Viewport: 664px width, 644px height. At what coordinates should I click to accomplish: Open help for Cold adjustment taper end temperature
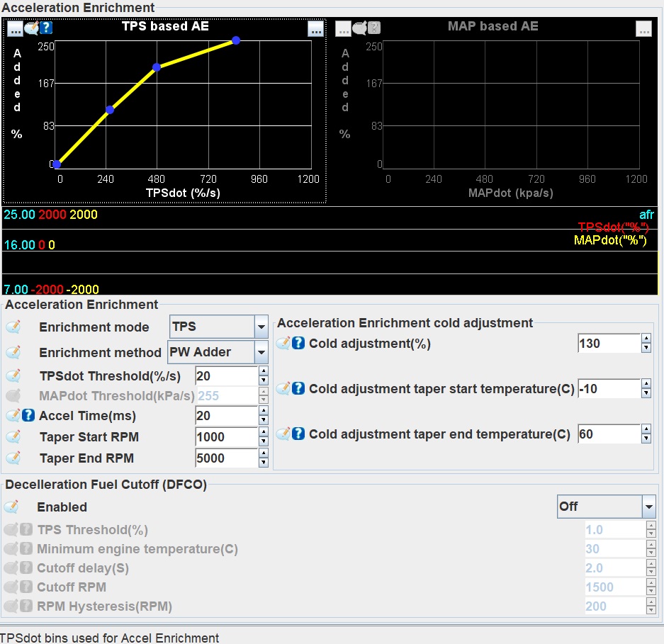(x=298, y=434)
